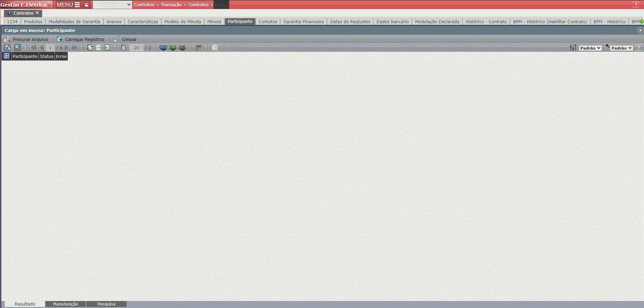Select the Resultado bottom tab
The width and height of the screenshot is (644, 308).
coord(25,304)
